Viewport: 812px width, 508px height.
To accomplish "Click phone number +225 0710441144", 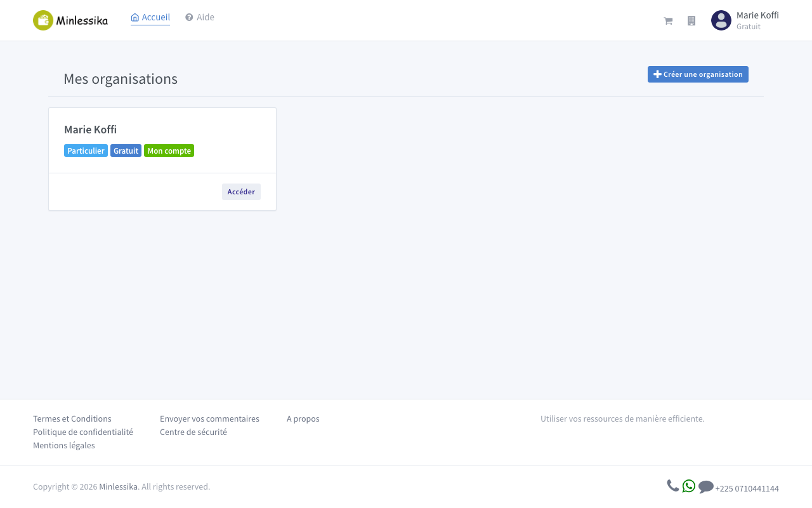I will pos(747,488).
